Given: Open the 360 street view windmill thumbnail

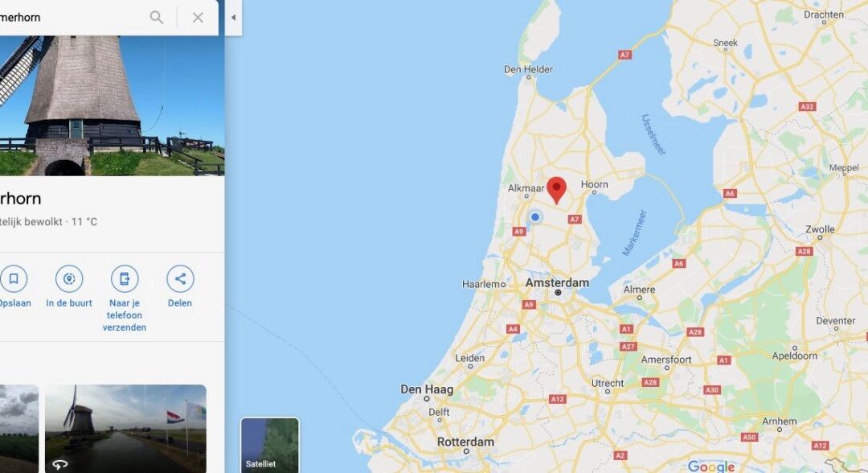Looking at the screenshot, I should (125, 429).
